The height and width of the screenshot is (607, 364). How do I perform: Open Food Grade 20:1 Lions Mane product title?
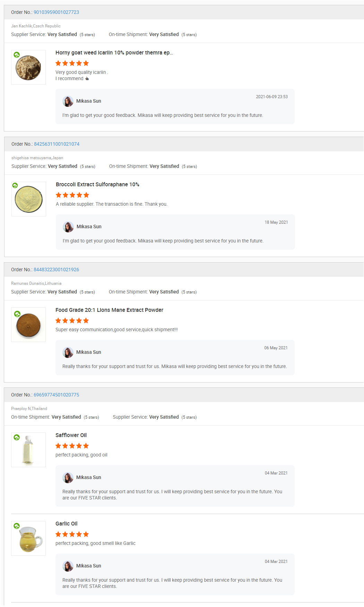(109, 310)
